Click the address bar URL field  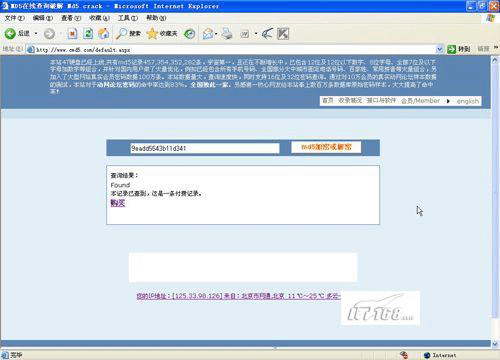235,50
